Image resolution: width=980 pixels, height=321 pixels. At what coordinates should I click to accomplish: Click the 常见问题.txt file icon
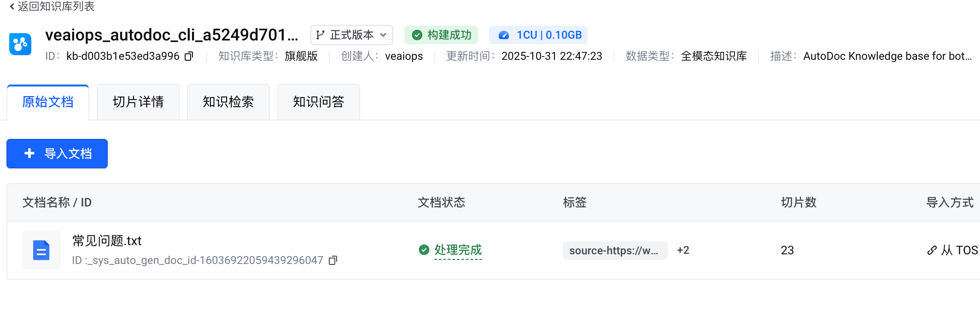(x=41, y=250)
